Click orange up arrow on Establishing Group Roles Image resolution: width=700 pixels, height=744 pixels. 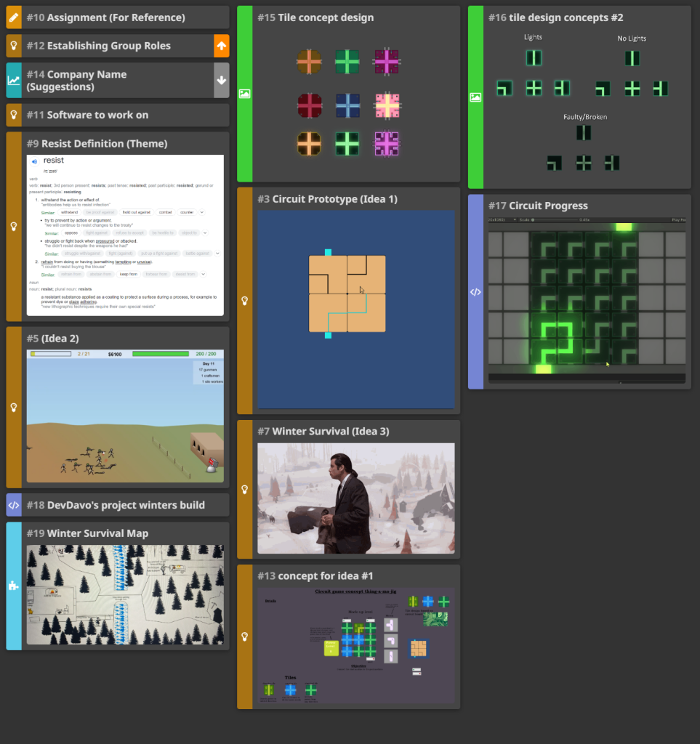[x=222, y=46]
